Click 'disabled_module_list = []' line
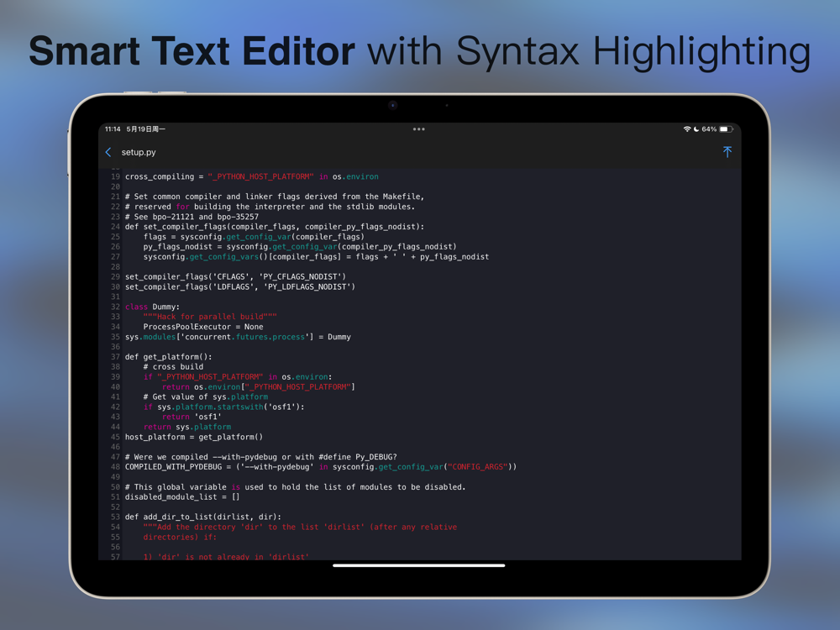 click(182, 497)
